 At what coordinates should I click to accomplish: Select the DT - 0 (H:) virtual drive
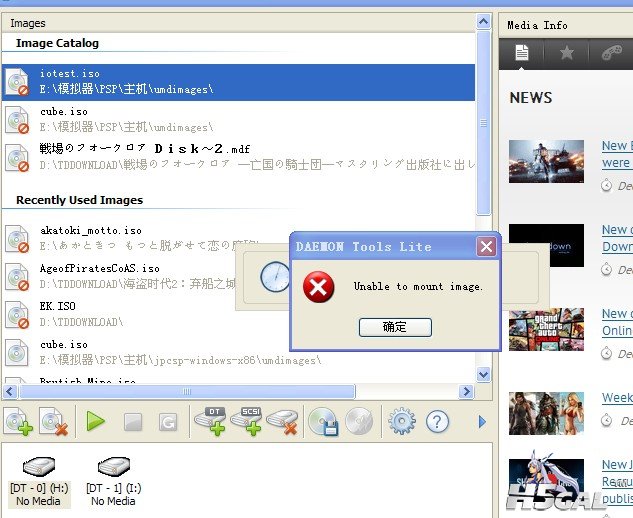pos(37,478)
